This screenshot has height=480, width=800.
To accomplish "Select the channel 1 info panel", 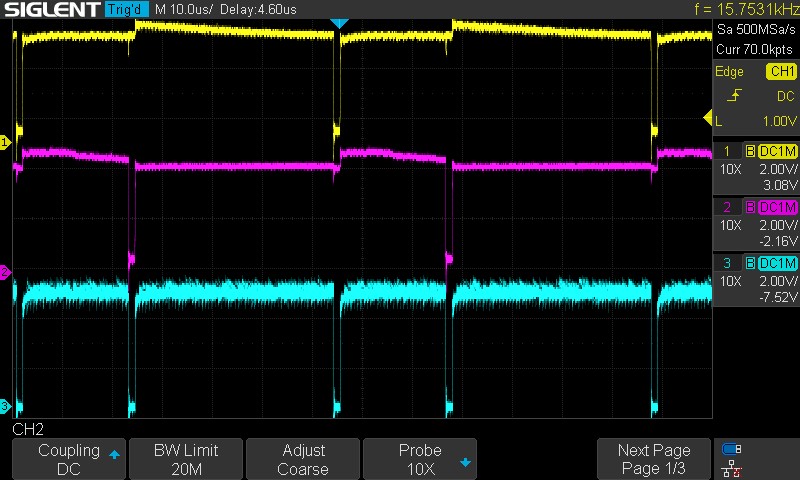I will (755, 168).
